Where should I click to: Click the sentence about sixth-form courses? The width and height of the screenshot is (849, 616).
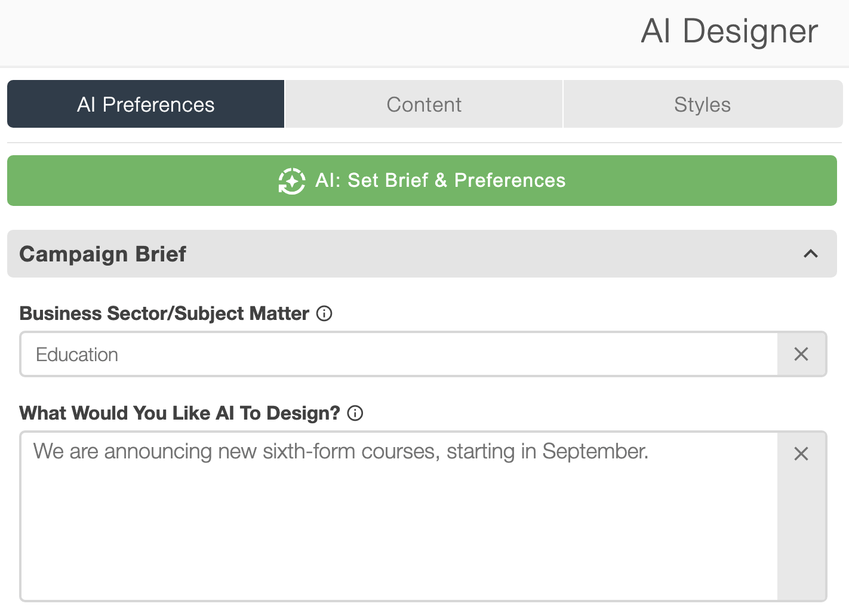pos(341,451)
